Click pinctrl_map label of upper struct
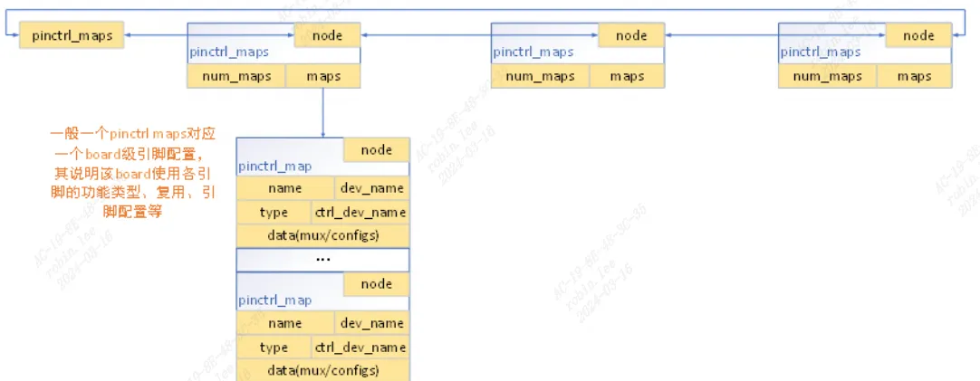 (x=275, y=167)
